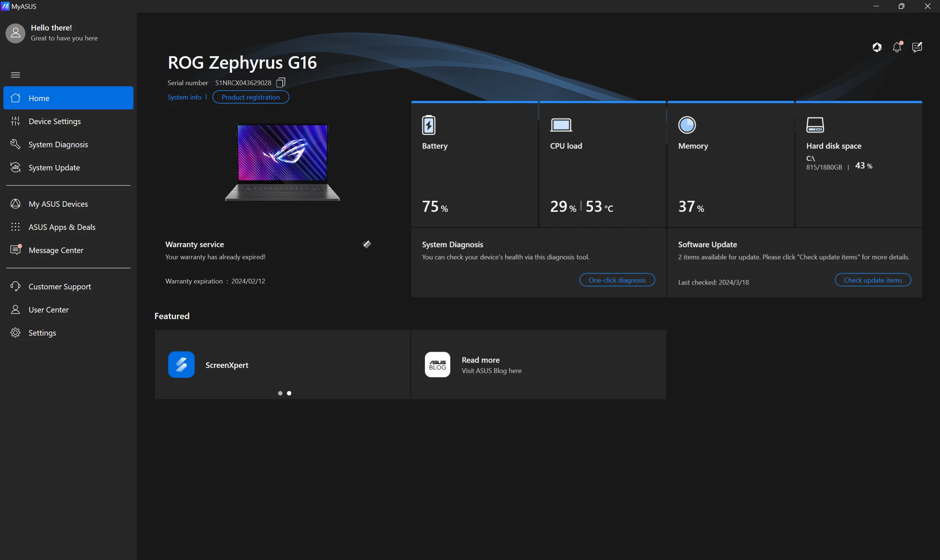Viewport: 940px width, 560px height.
Task: Click the warranty service edit icon
Action: click(367, 245)
